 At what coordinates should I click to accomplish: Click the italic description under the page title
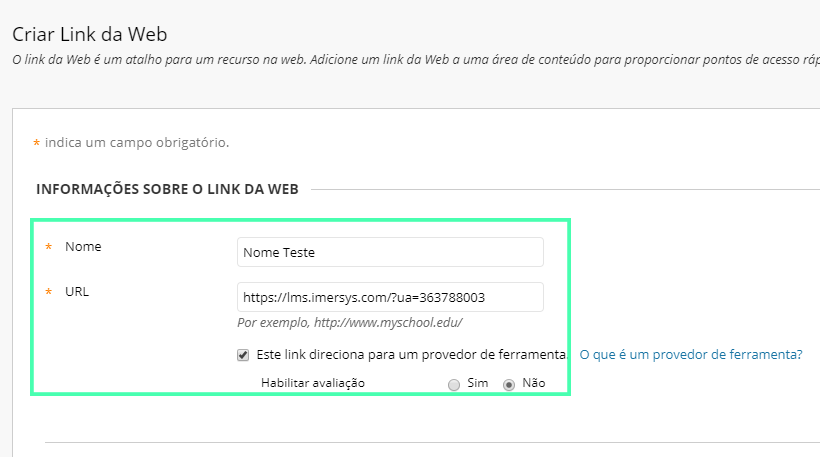[x=416, y=60]
